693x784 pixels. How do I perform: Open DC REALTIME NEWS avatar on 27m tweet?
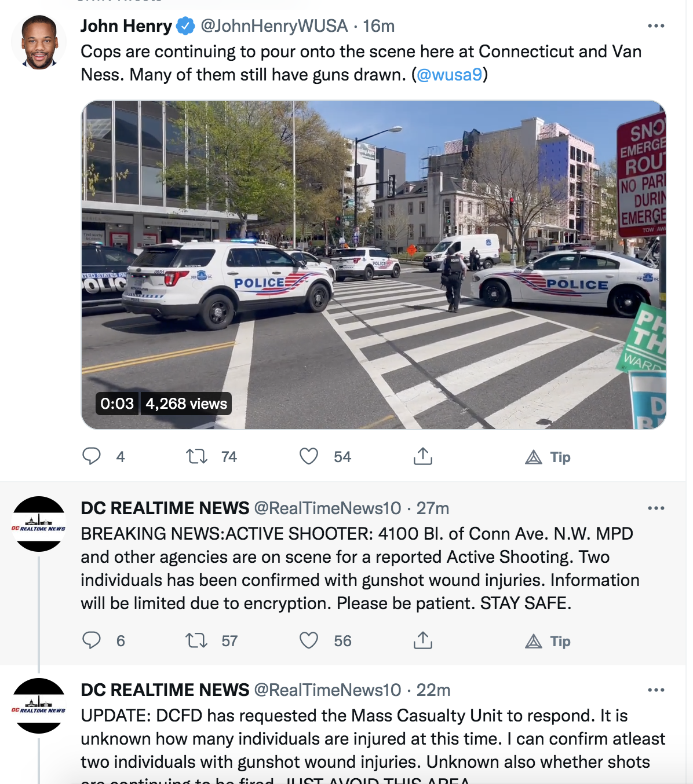coord(39,524)
